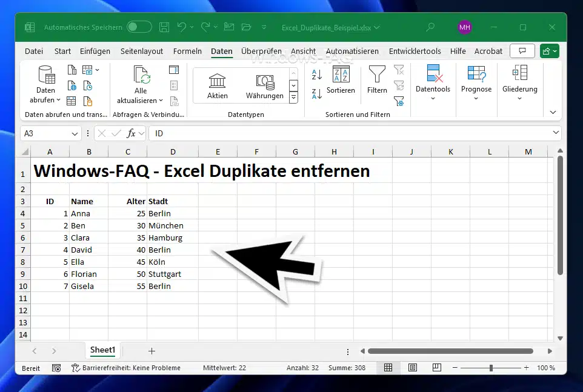Open the Undo history dropdown arrow
This screenshot has width=583, height=392.
coord(192,27)
